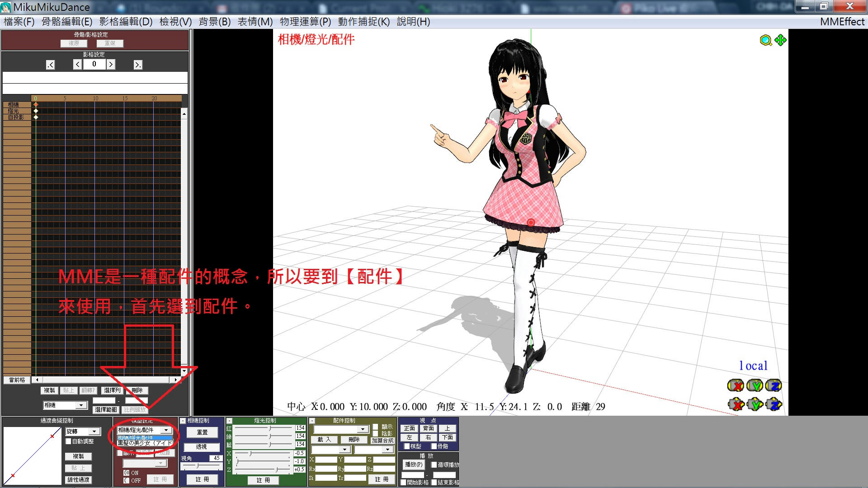Click the lower red control point on curve

coord(13,475)
